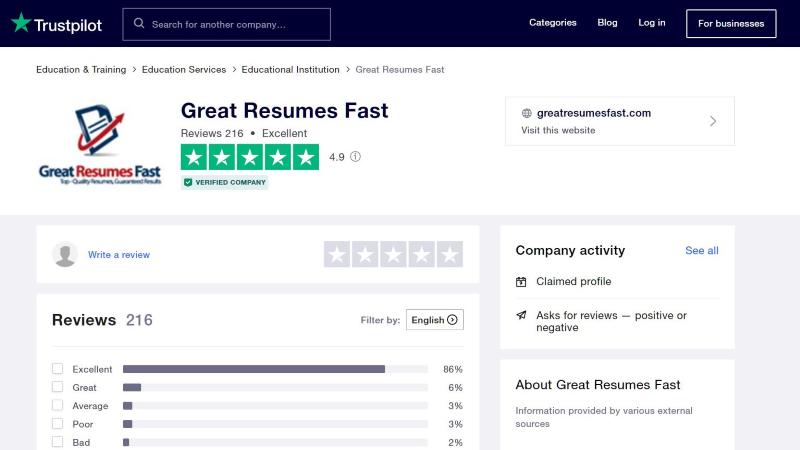
Task: Check the Great filter checkbox
Action: (x=58, y=387)
